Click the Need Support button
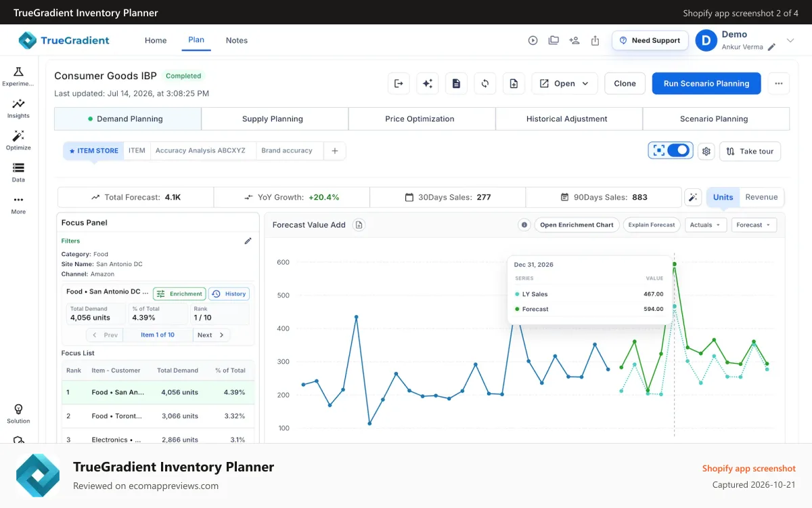 650,41
